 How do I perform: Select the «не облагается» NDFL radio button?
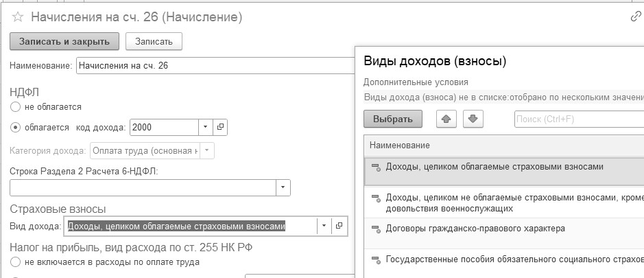coord(16,106)
